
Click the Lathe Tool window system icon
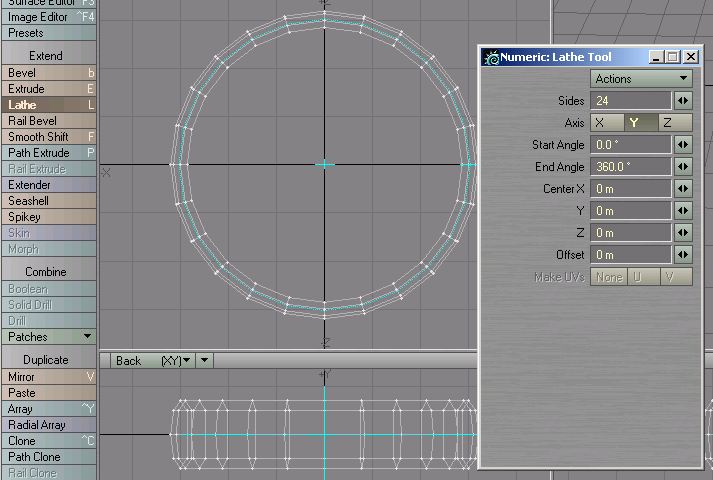(491, 57)
